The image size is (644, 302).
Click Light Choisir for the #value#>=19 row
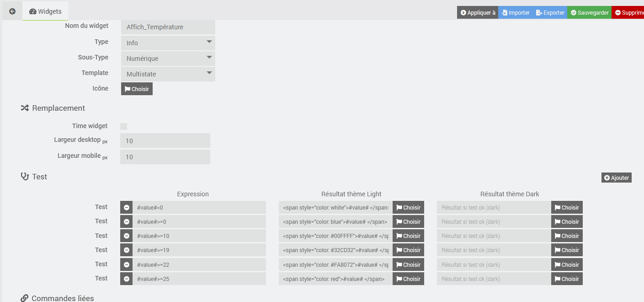tap(408, 250)
